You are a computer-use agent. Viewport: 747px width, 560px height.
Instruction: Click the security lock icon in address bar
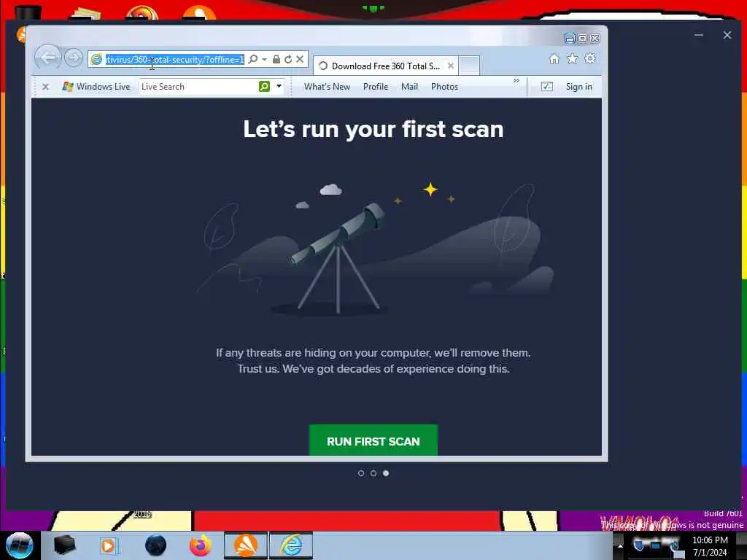coord(276,59)
